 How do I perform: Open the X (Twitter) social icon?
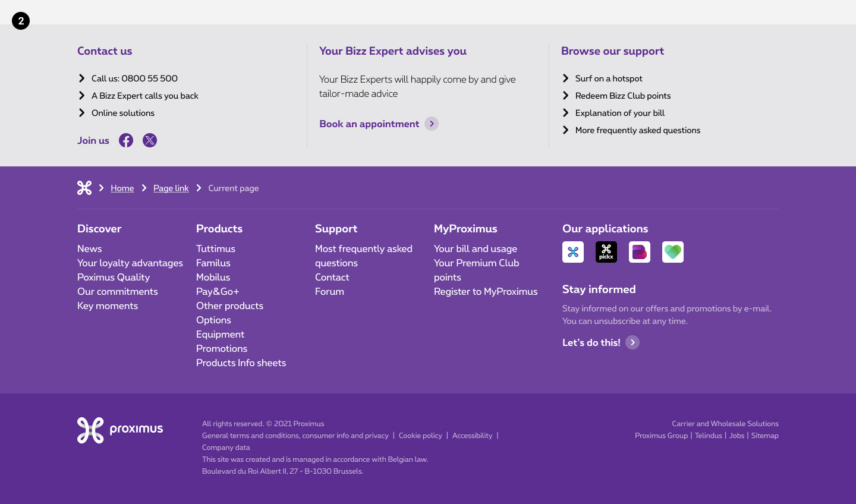coord(150,140)
